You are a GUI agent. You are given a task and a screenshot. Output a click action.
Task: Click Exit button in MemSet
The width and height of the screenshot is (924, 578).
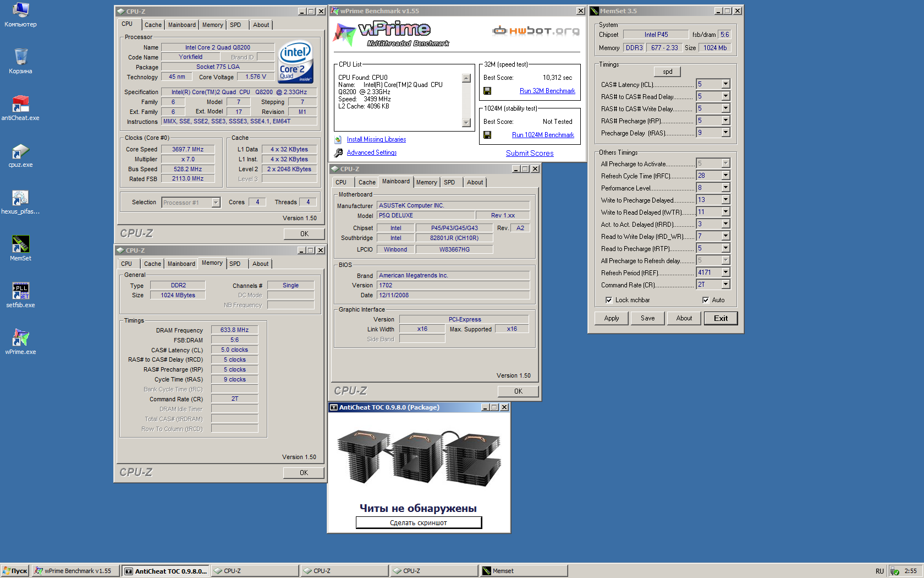721,318
